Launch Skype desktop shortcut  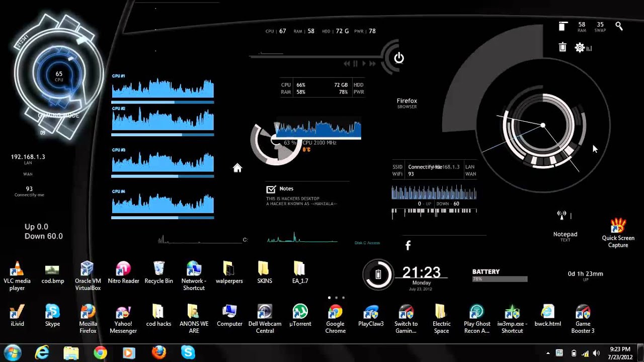[52, 316]
